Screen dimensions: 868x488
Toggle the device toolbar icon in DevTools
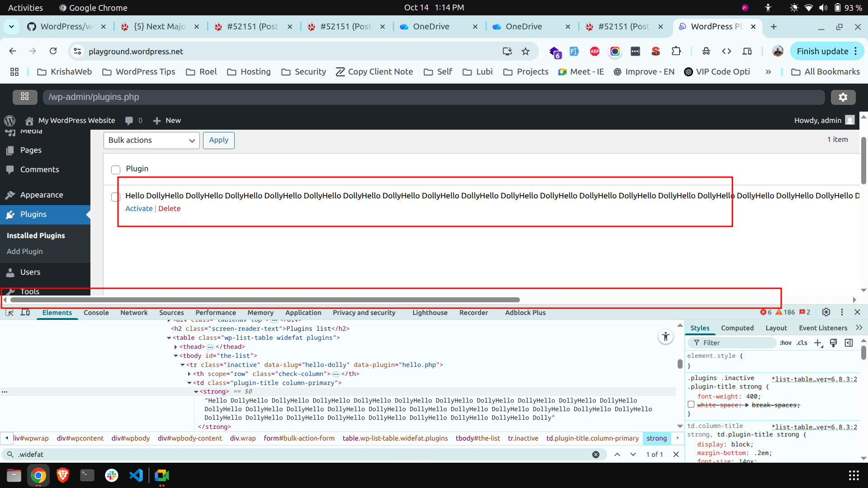(25, 313)
